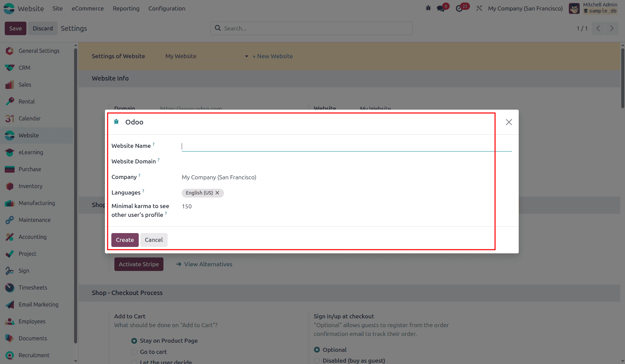Follow the View Alternatives link
The image size is (625, 364).
point(204,264)
